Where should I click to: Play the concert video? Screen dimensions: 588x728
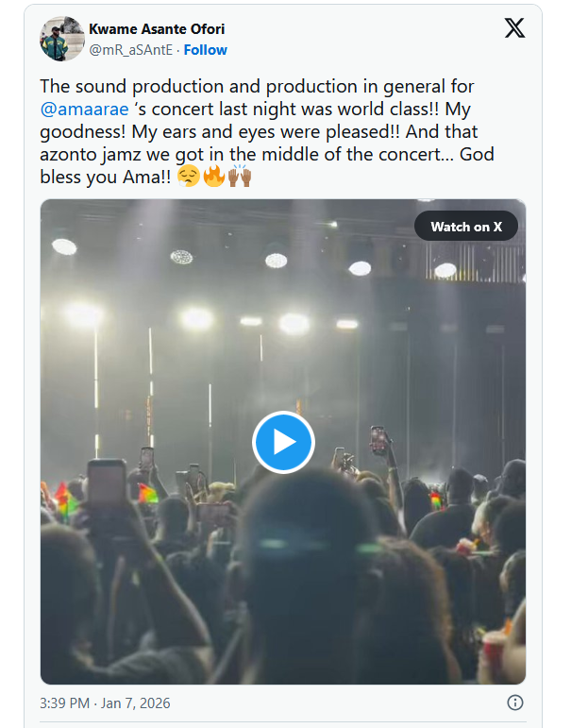[283, 442]
